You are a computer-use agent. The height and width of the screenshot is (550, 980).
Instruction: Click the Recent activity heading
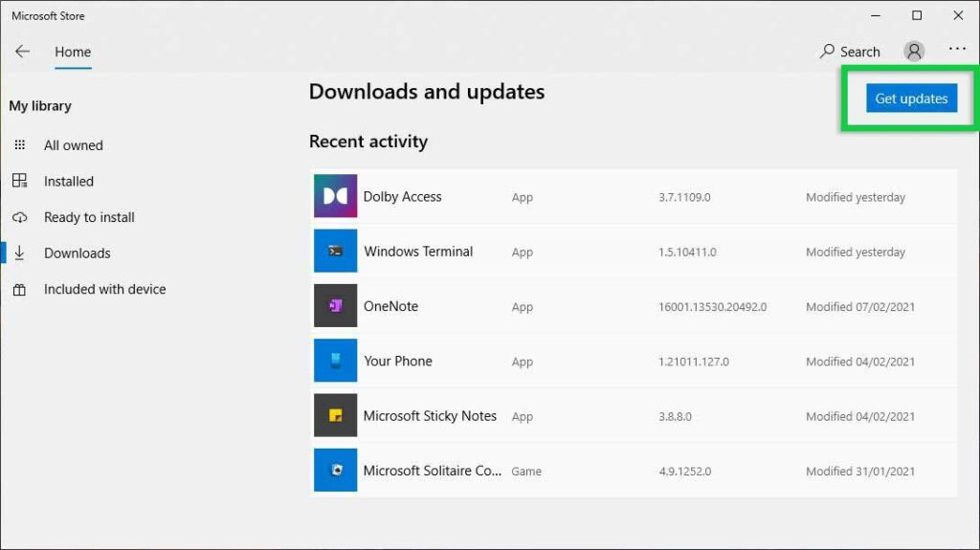pyautogui.click(x=368, y=142)
